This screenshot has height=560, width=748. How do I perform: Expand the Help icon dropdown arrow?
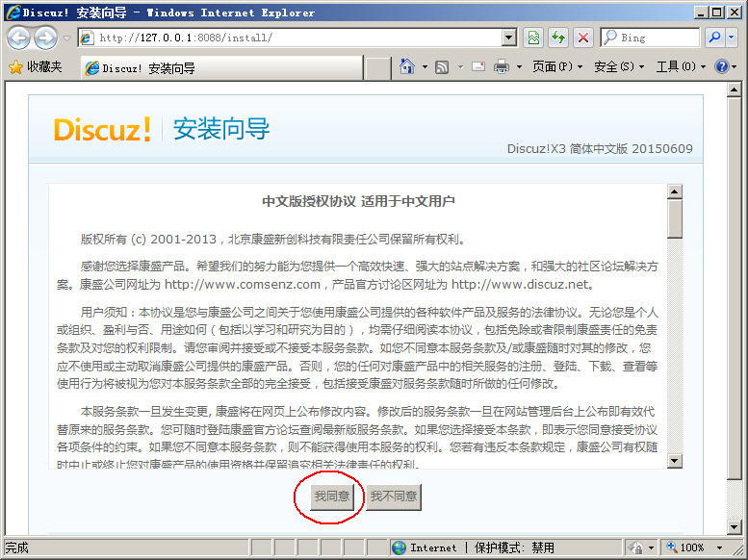point(734,66)
